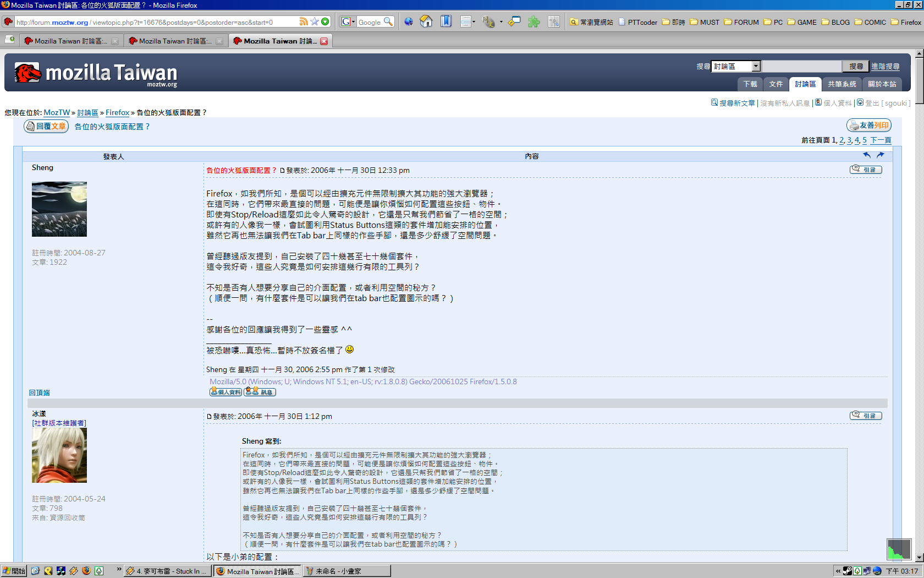Open the PTTcoder bookmark
The height and width of the screenshot is (578, 924).
point(638,23)
